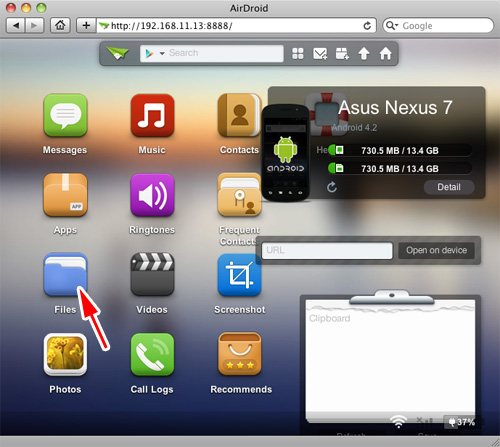This screenshot has height=447, width=500.
Task: Click the browser add bookmark plus button
Action: 86,25
